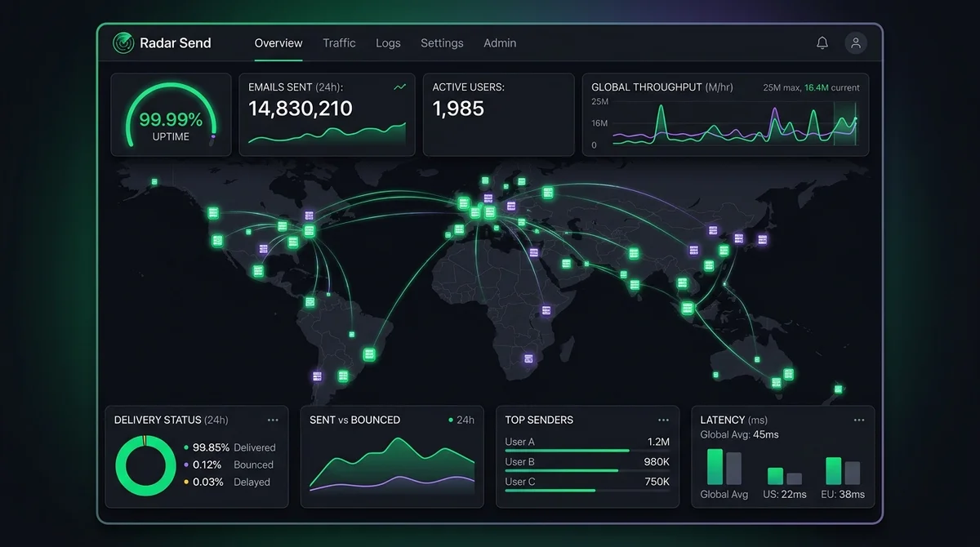Click the User A sender label
This screenshot has height=547, width=980.
[x=520, y=442]
